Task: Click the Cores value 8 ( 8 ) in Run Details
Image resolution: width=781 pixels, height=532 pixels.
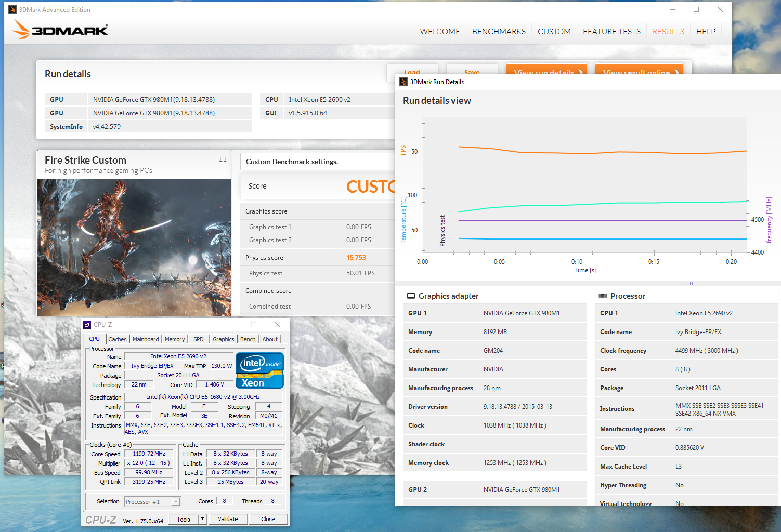Action: 683,369
